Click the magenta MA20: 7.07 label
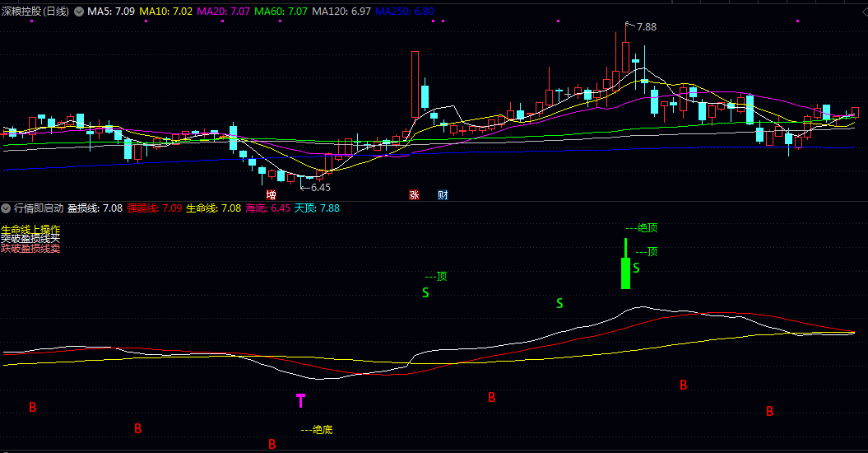 point(224,12)
